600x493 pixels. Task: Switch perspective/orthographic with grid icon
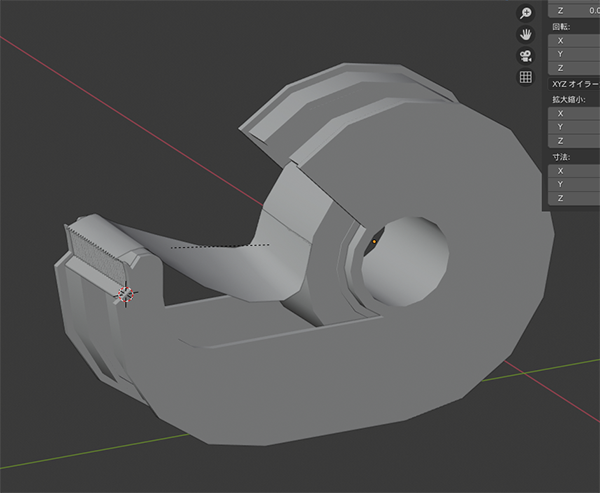click(526, 77)
